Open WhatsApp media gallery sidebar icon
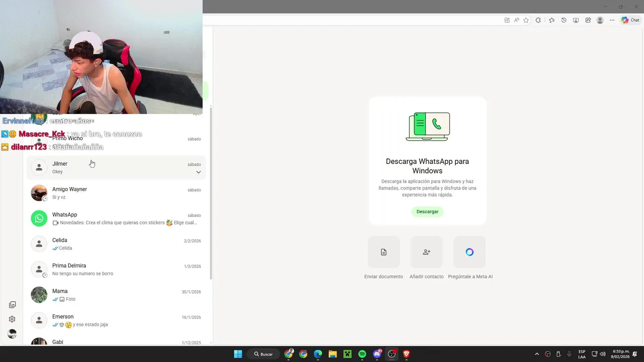This screenshot has width=644, height=362. [12, 305]
